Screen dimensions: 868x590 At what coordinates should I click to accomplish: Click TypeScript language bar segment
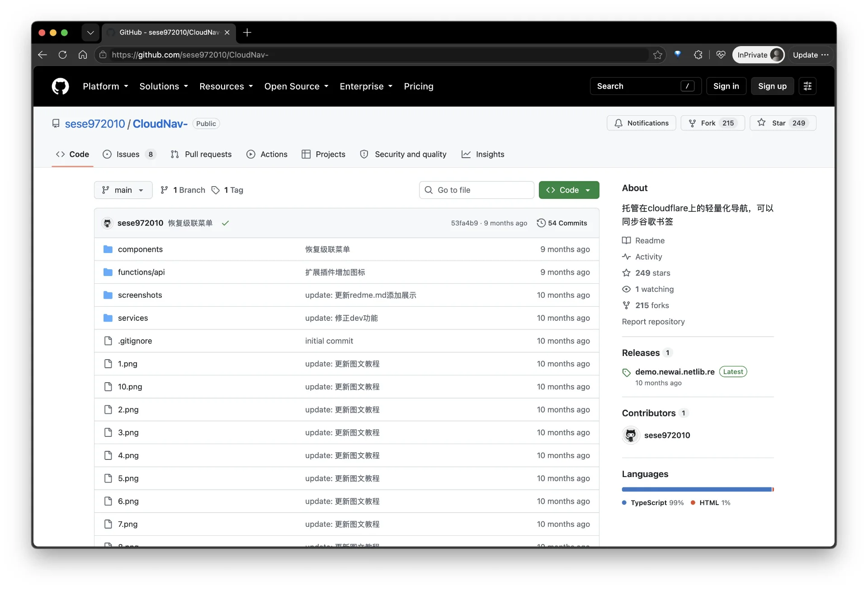tap(697, 490)
